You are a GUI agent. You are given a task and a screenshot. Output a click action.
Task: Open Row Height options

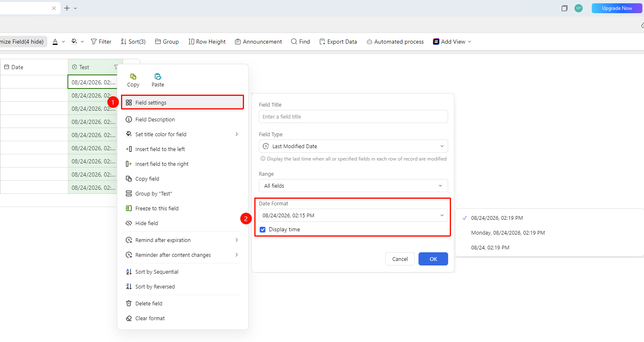(x=207, y=42)
